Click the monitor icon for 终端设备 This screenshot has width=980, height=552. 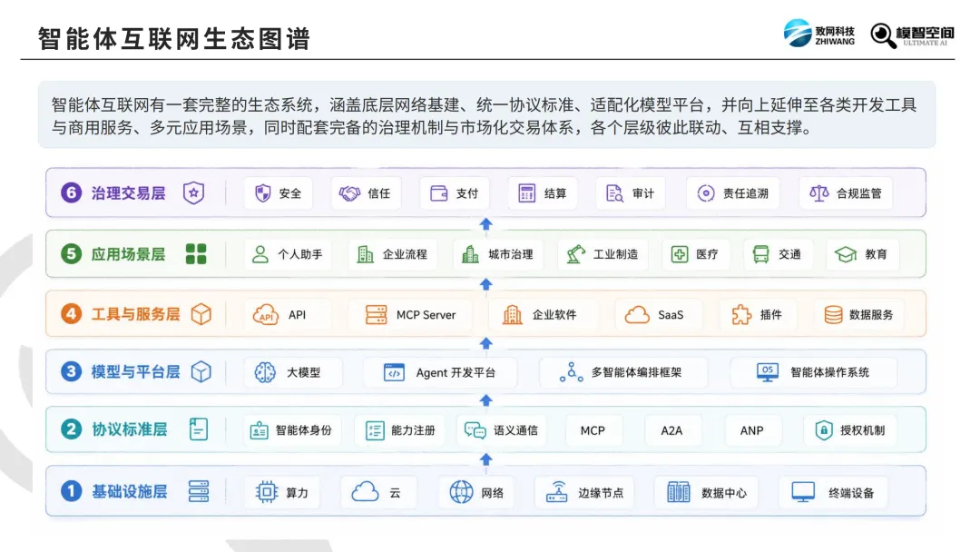(803, 492)
